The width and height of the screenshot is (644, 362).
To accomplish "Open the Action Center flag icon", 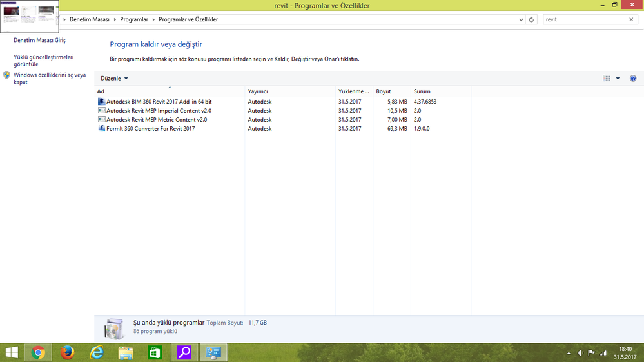I will (x=591, y=353).
